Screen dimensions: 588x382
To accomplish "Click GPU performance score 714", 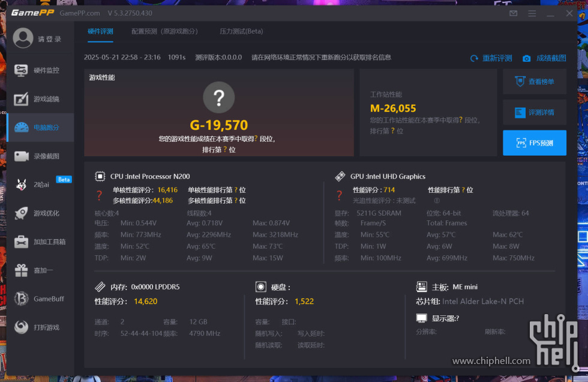I will (389, 190).
